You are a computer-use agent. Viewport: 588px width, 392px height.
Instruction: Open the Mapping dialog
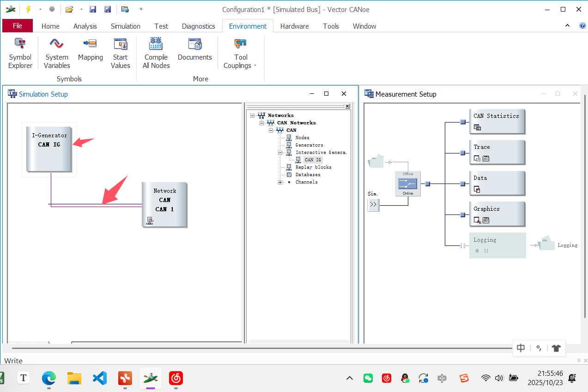coord(90,49)
